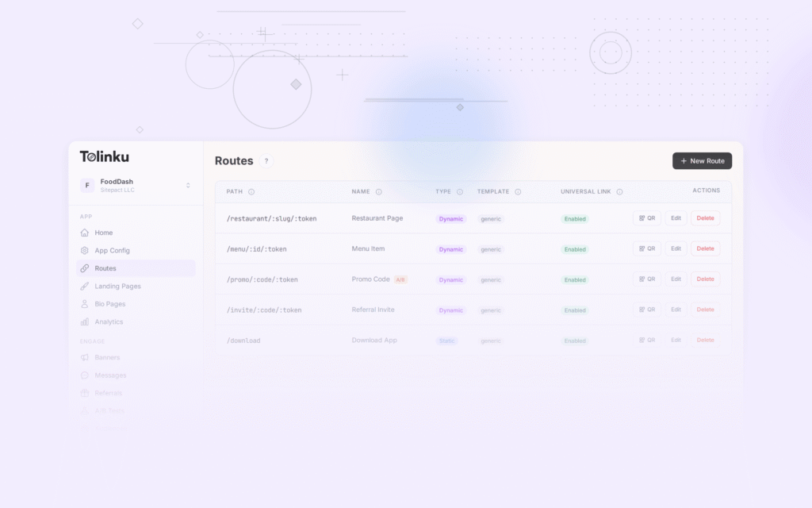
Task: Click the Static type badge
Action: point(446,341)
